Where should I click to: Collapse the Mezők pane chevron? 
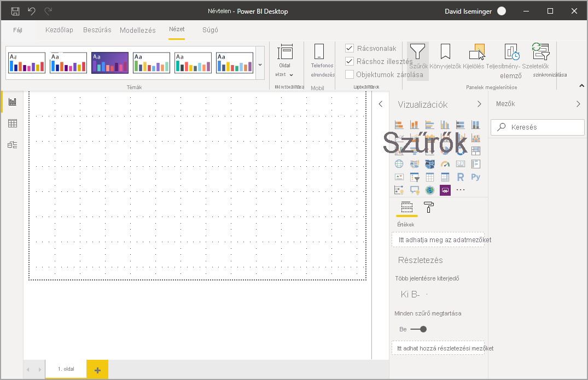pyautogui.click(x=578, y=104)
